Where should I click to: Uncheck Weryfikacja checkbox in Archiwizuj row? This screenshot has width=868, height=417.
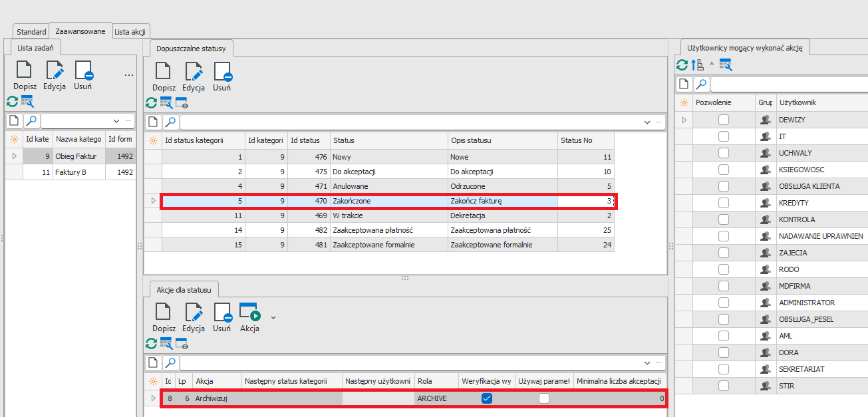[x=487, y=398]
